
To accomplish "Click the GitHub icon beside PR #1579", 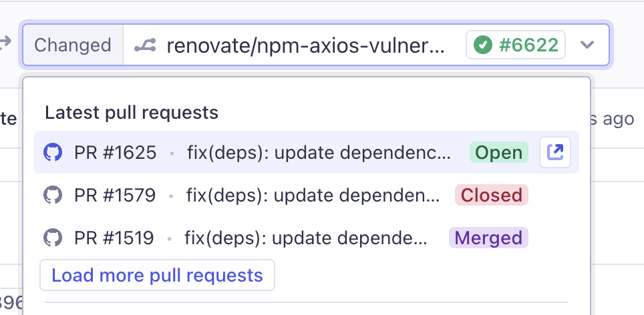I will tap(52, 195).
